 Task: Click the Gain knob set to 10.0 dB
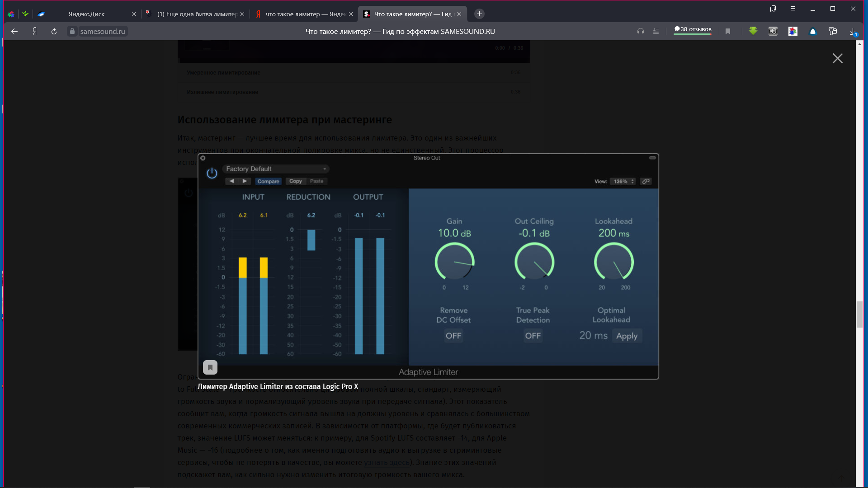[x=454, y=262]
